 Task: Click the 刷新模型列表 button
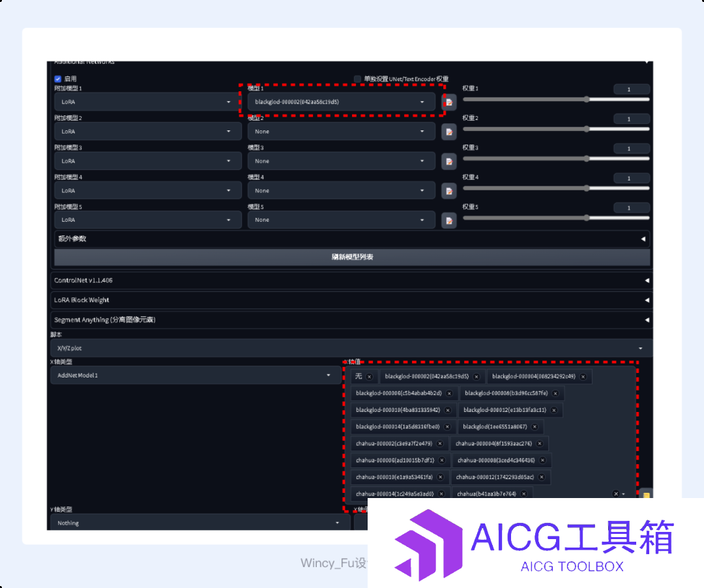(352, 257)
